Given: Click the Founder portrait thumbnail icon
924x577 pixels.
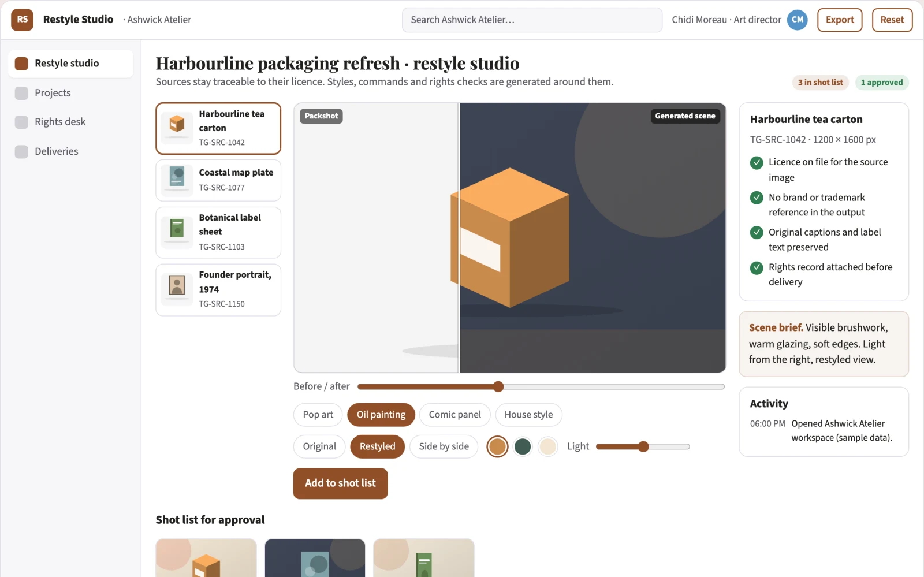Looking at the screenshot, I should (177, 289).
